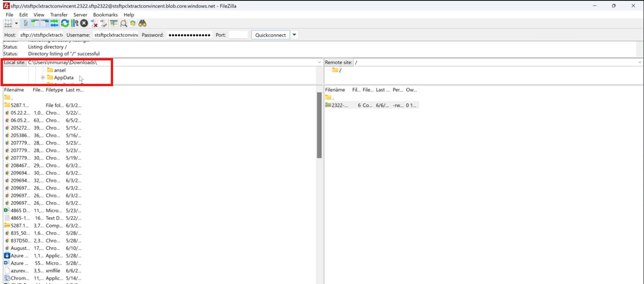Select the remote '2322-...' file row
The image size is (644, 284).
coord(372,105)
